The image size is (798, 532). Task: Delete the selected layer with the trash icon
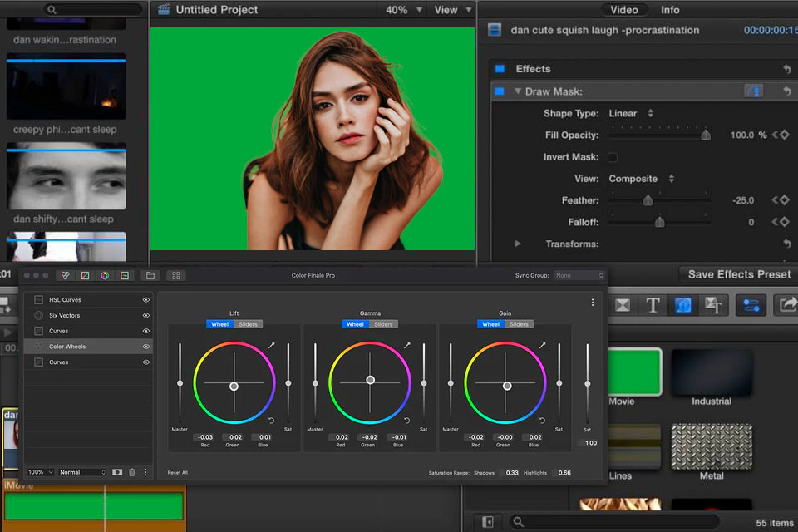pos(132,472)
